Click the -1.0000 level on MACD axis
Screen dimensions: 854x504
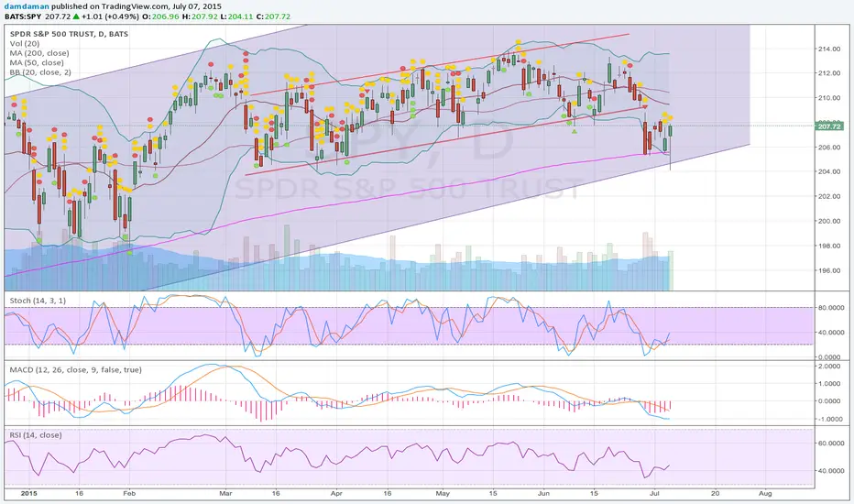[x=830, y=419]
